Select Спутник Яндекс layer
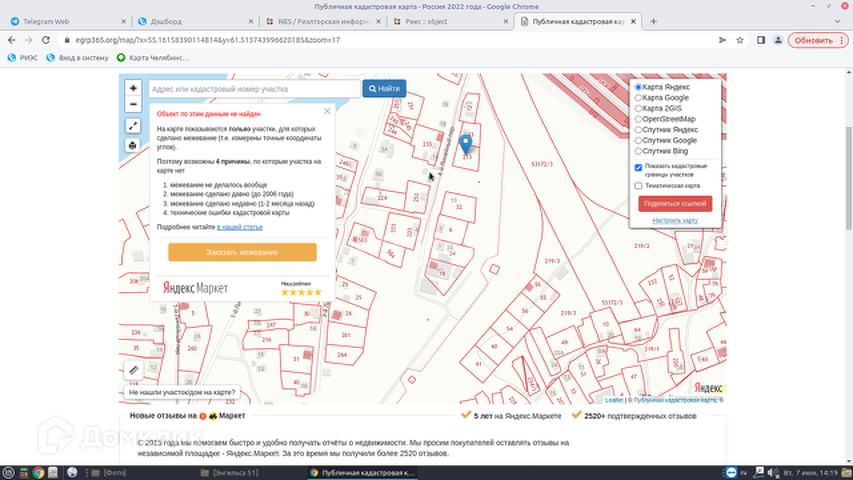 pyautogui.click(x=638, y=130)
